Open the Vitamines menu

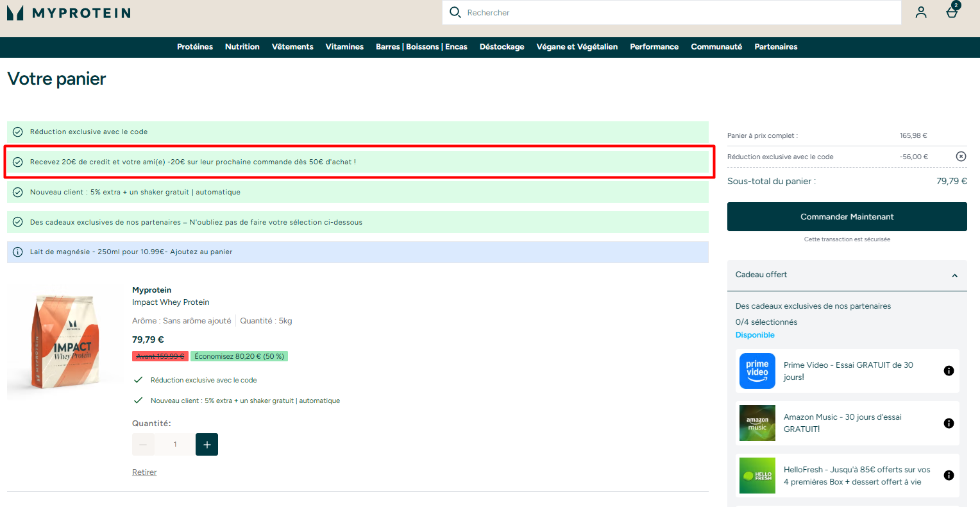click(344, 47)
